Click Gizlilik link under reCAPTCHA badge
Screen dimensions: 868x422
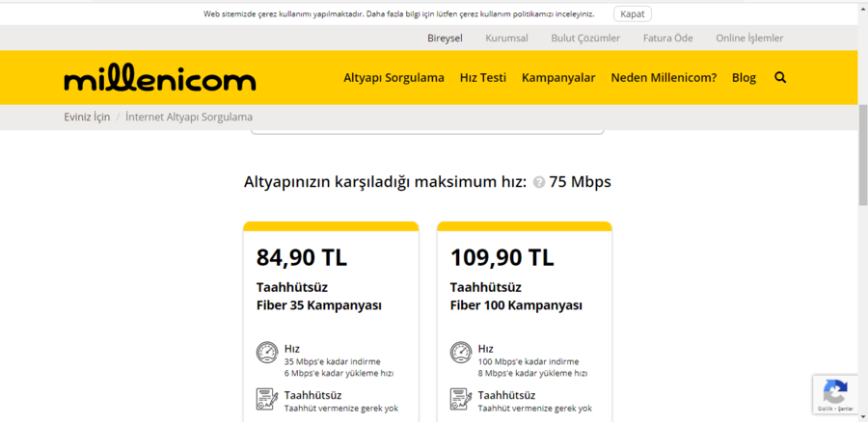coord(827,409)
